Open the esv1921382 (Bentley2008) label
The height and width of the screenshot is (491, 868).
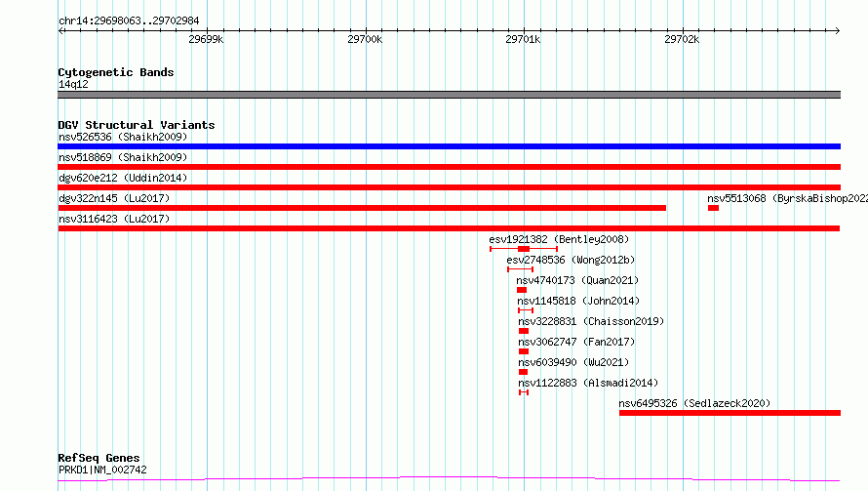click(x=559, y=239)
